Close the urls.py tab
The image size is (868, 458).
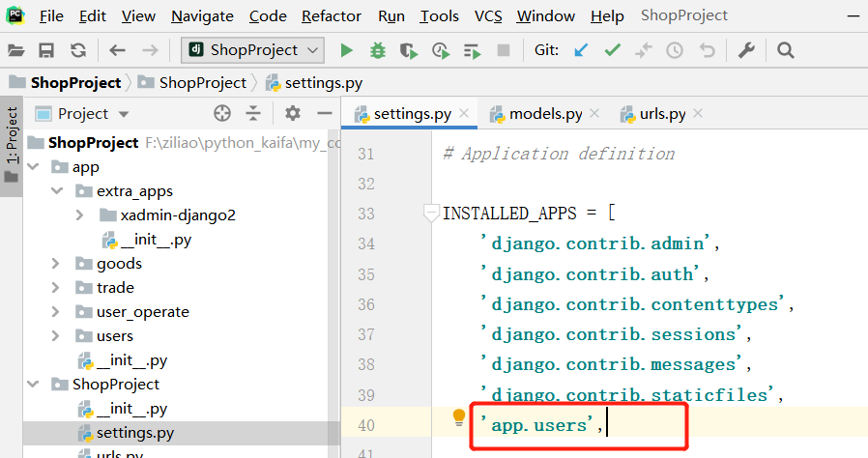[698, 113]
